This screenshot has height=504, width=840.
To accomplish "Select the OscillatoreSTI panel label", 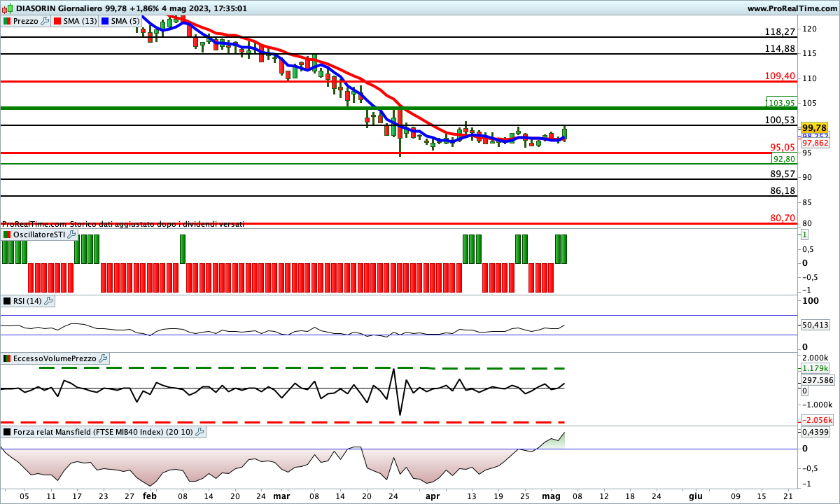I will pyautogui.click(x=39, y=234).
